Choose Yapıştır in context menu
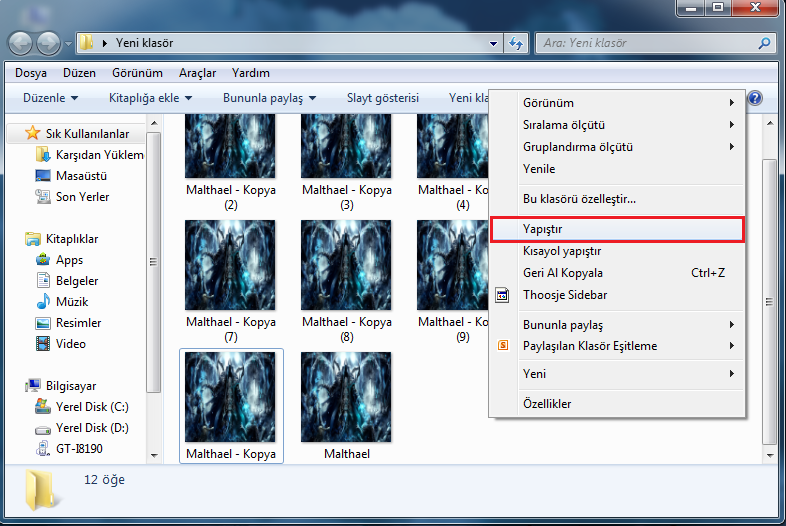 [x=617, y=229]
